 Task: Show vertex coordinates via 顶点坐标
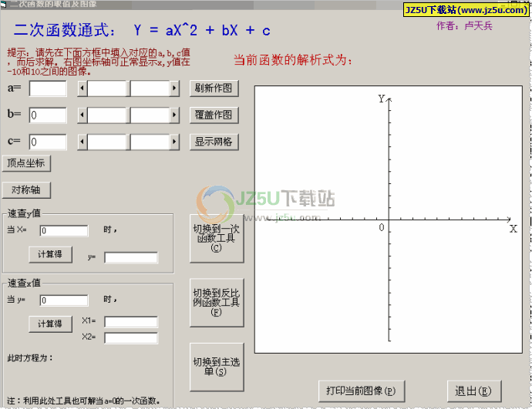pos(26,163)
